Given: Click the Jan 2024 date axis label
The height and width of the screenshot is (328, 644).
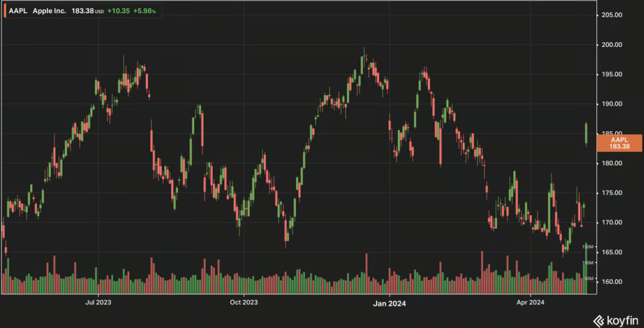Looking at the screenshot, I should (389, 303).
